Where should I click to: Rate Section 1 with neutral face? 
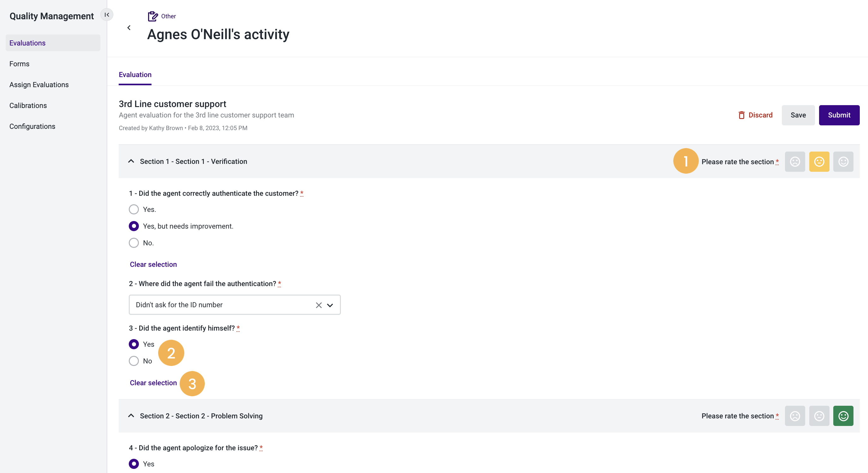pyautogui.click(x=819, y=162)
